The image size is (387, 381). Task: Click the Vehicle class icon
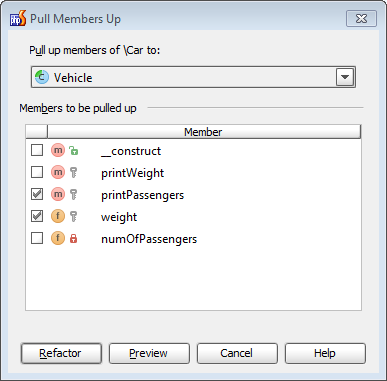click(42, 77)
